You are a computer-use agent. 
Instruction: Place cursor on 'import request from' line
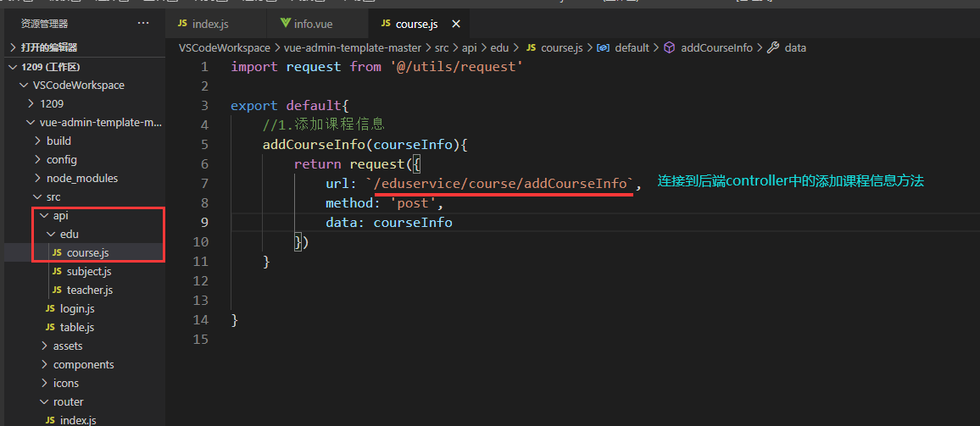(377, 67)
